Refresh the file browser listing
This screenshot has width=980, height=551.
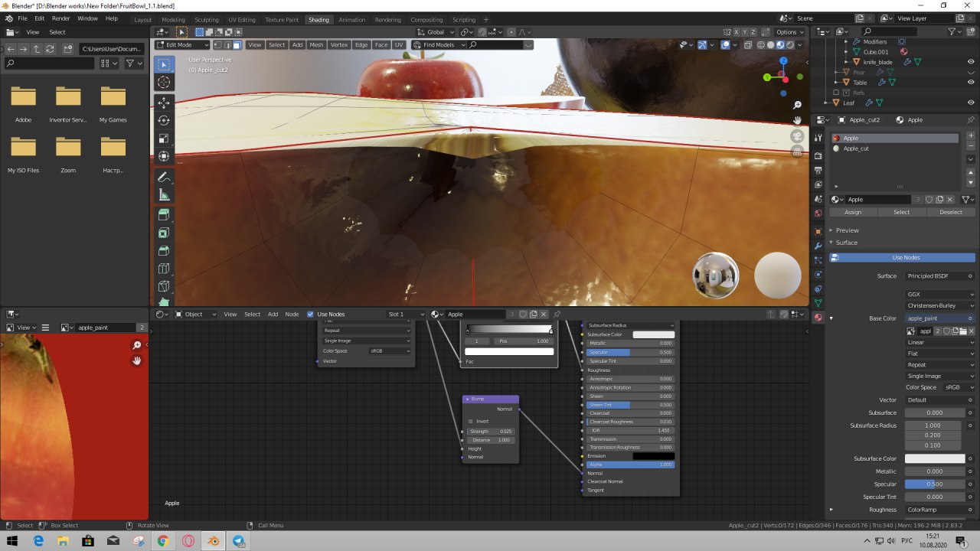[50, 48]
